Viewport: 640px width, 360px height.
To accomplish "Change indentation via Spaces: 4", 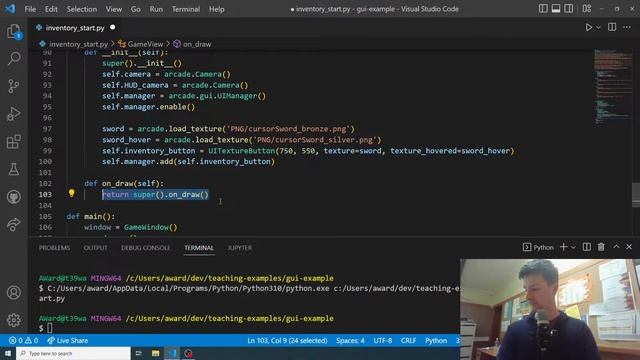I will (350, 340).
